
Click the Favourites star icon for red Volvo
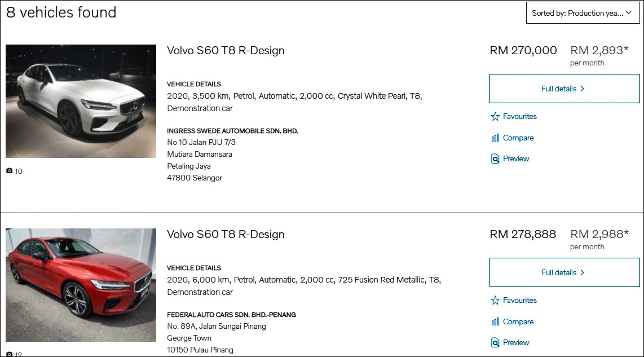click(x=495, y=300)
